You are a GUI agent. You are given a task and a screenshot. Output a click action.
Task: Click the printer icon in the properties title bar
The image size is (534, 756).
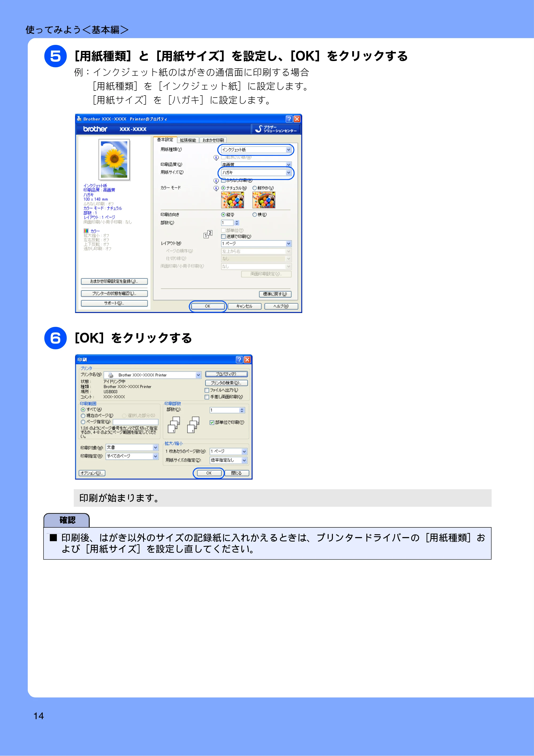79,119
